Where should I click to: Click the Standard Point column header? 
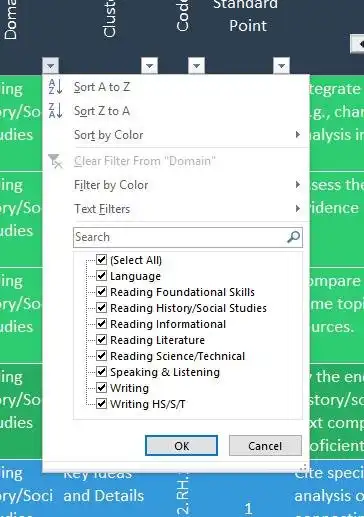point(246,16)
